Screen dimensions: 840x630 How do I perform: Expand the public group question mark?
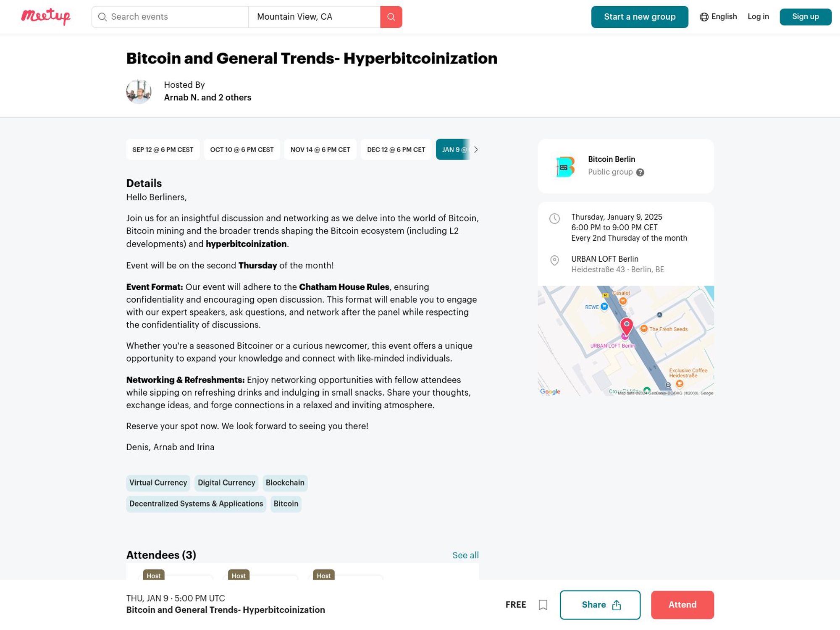[640, 172]
